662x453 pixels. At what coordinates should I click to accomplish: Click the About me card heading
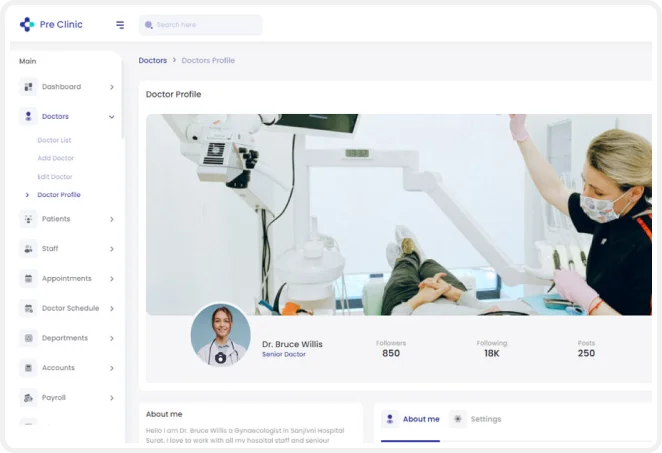pyautogui.click(x=164, y=414)
